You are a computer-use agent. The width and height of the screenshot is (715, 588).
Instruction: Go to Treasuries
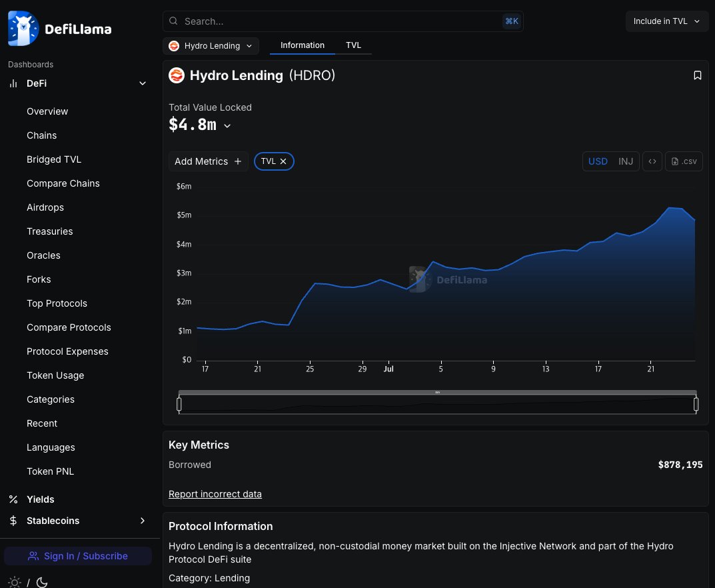point(50,232)
